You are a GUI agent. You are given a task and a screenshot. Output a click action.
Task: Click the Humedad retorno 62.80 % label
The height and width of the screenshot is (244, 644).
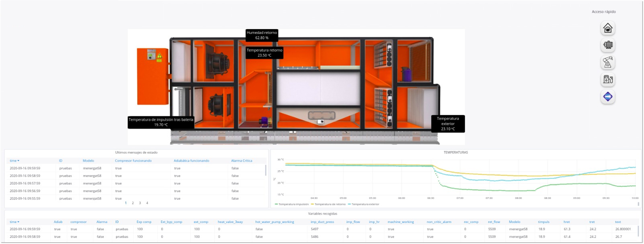pos(262,35)
